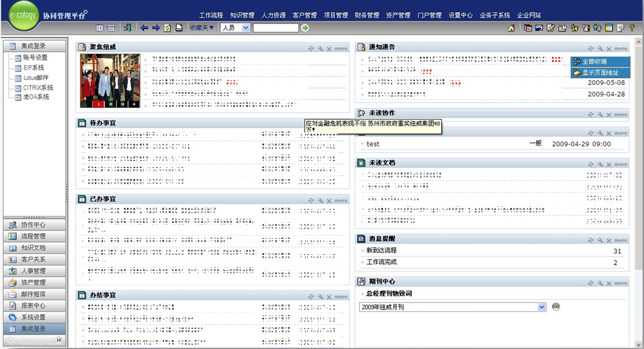Open the mail envelope icon in top toolbar
This screenshot has height=349, width=644.
pyautogui.click(x=539, y=28)
